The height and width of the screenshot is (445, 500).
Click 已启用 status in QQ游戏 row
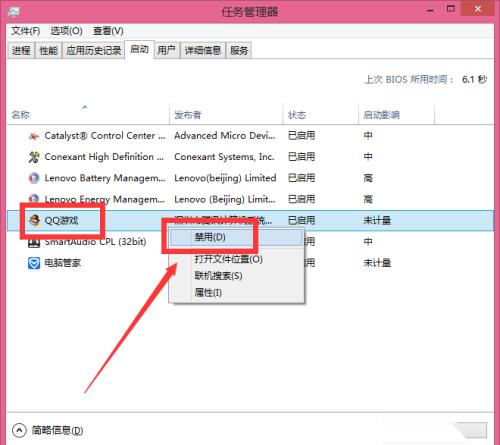click(301, 220)
